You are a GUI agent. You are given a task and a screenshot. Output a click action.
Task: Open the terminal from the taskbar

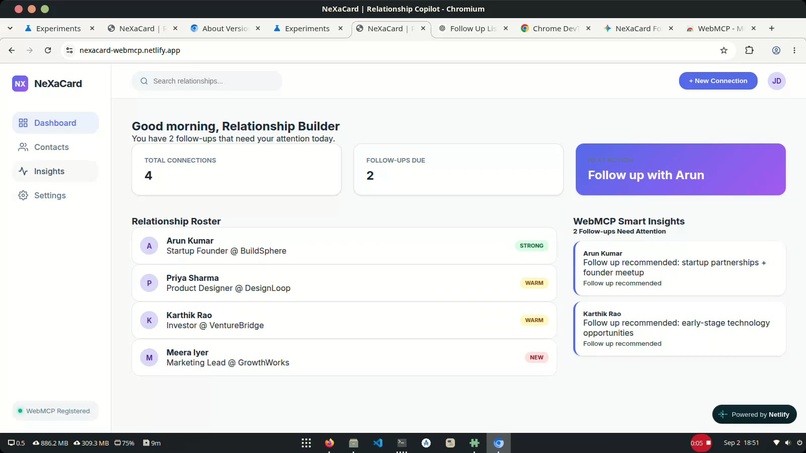[402, 443]
